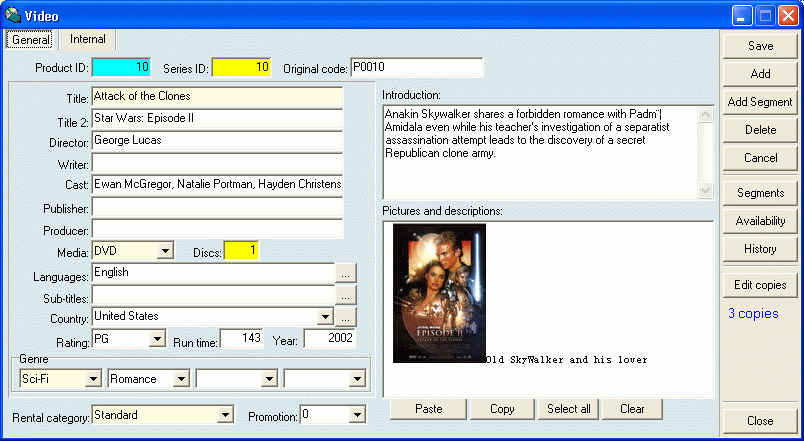
Task: Click the Cast field
Action: tap(217, 185)
